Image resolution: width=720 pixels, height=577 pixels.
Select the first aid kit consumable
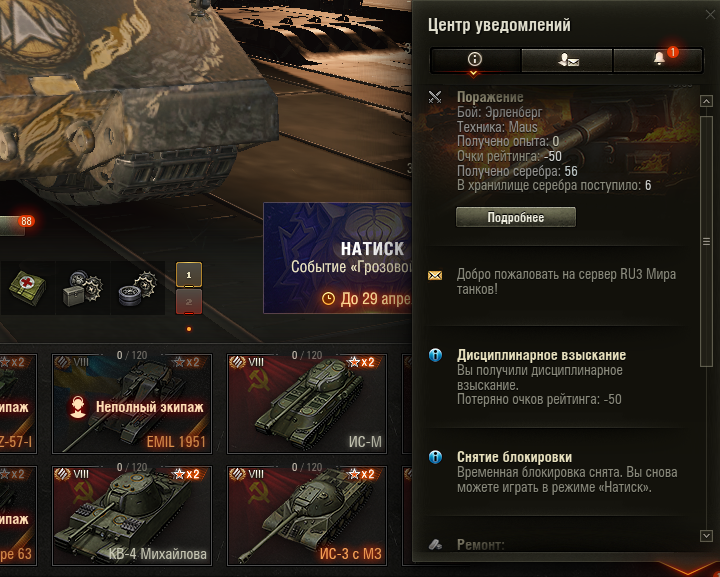pos(28,288)
